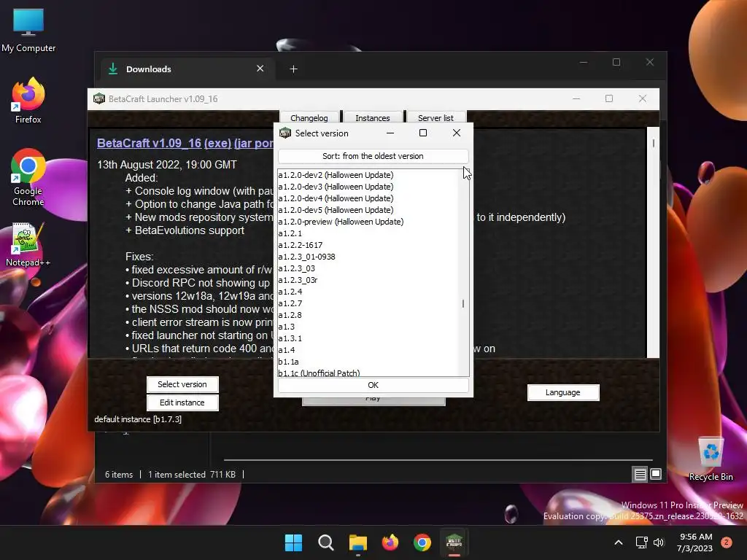The width and height of the screenshot is (747, 560).
Task: Select version b1.1a
Action: (368, 362)
